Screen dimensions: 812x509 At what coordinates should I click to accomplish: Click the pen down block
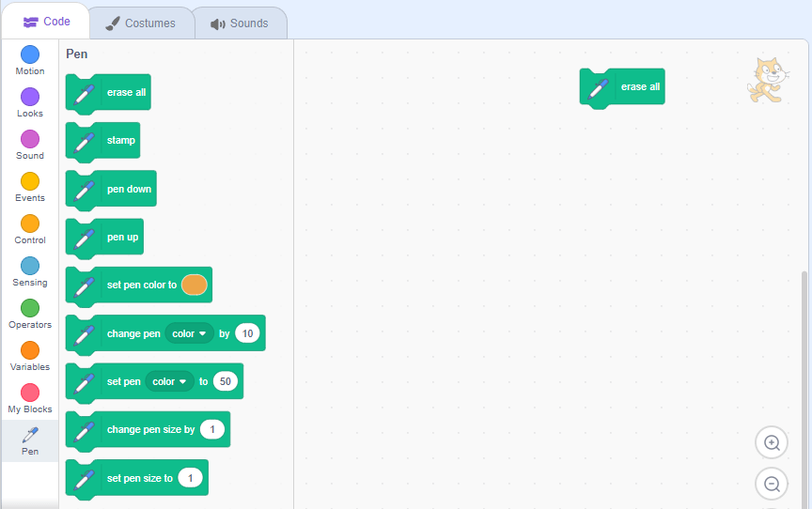pyautogui.click(x=128, y=189)
